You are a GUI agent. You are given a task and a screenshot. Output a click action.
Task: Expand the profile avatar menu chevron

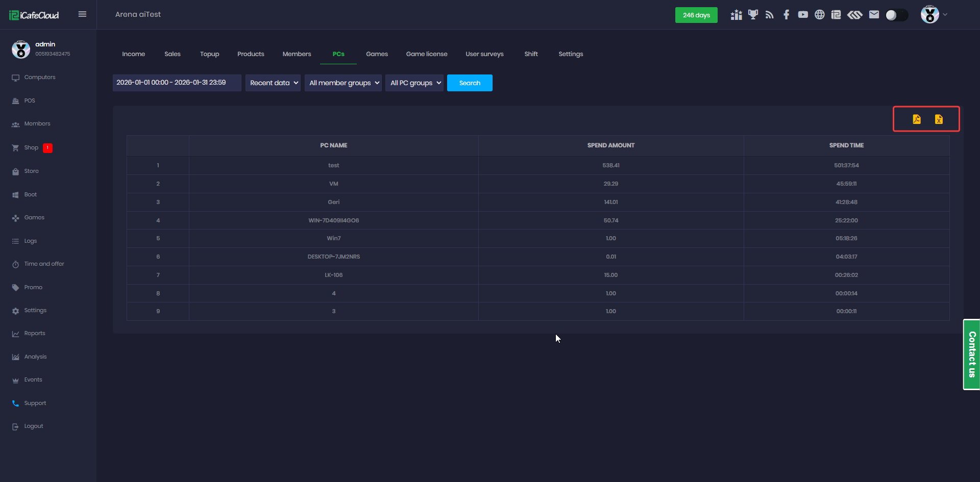point(945,15)
